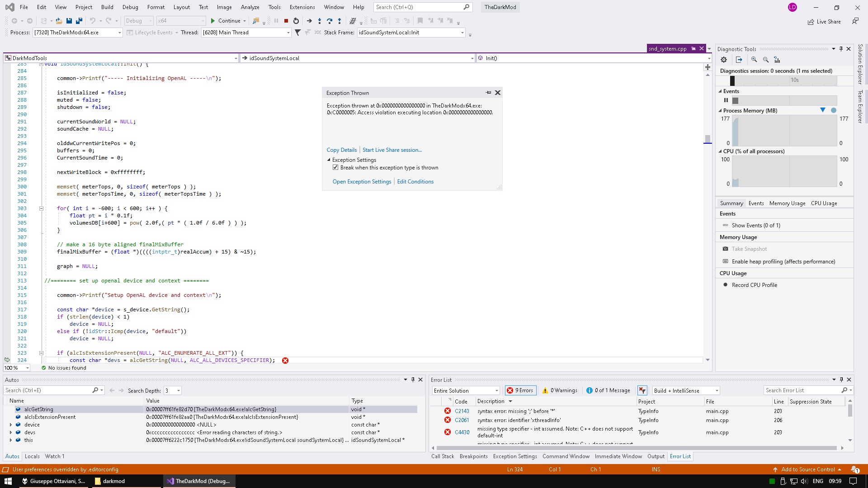Viewport: 868px width, 488px height.
Task: Reset diagnostics view zoom to fit
Action: coord(777,60)
